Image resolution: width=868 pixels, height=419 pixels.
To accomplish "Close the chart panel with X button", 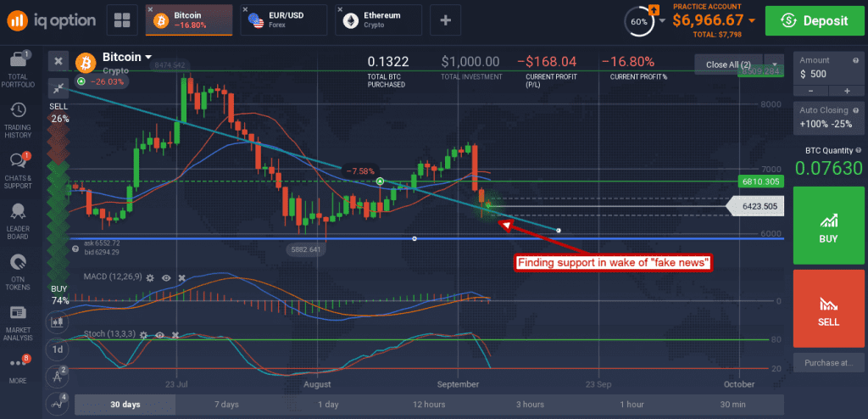I will [58, 62].
